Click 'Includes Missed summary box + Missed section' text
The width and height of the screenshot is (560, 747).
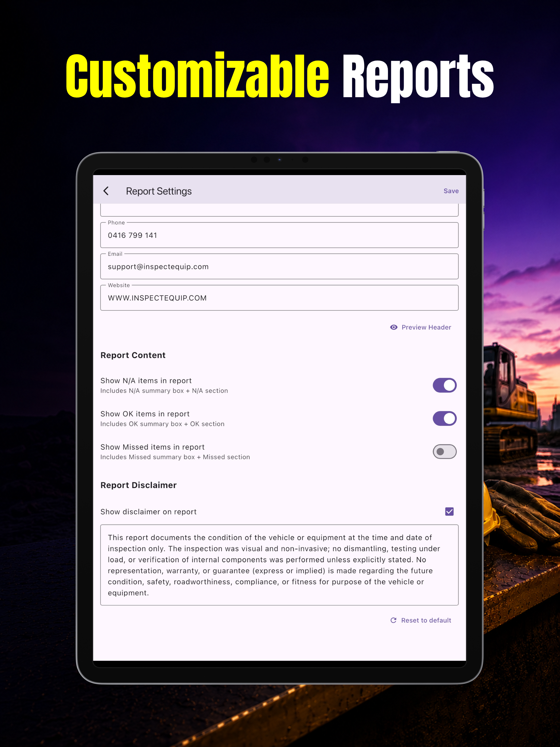175,457
